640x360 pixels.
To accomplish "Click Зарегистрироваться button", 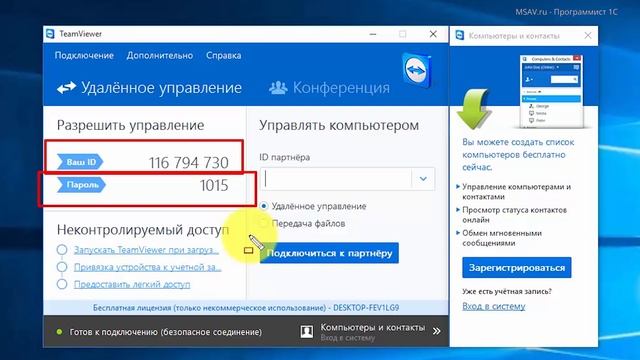I will [516, 268].
